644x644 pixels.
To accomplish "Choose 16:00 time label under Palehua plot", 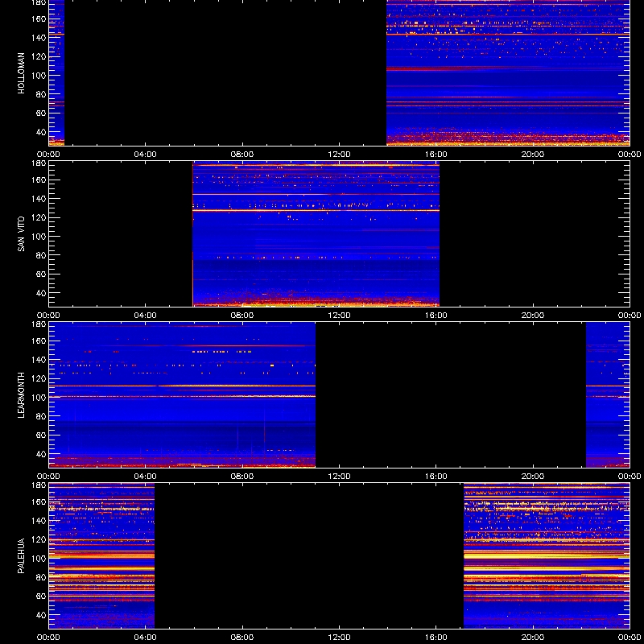I will 436,638.
